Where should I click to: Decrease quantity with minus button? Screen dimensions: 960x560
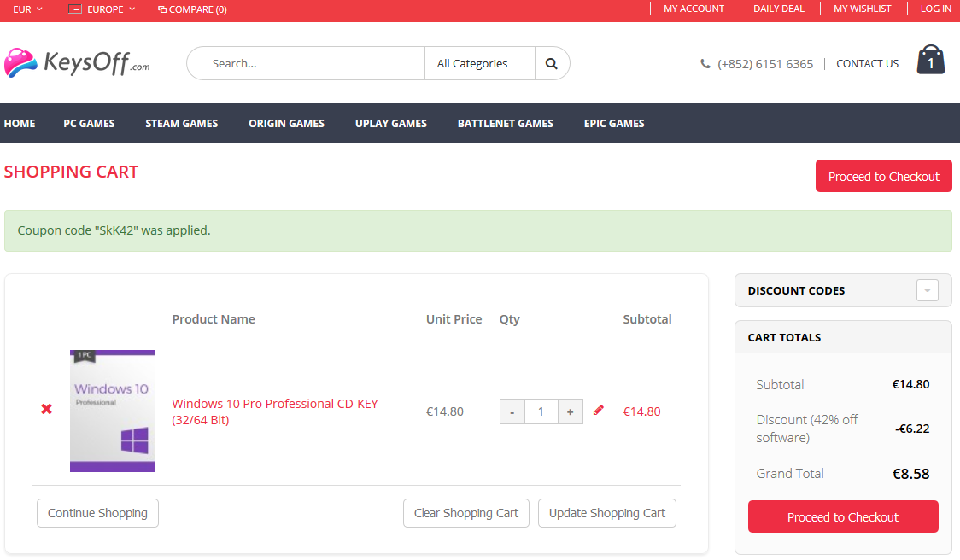tap(512, 412)
